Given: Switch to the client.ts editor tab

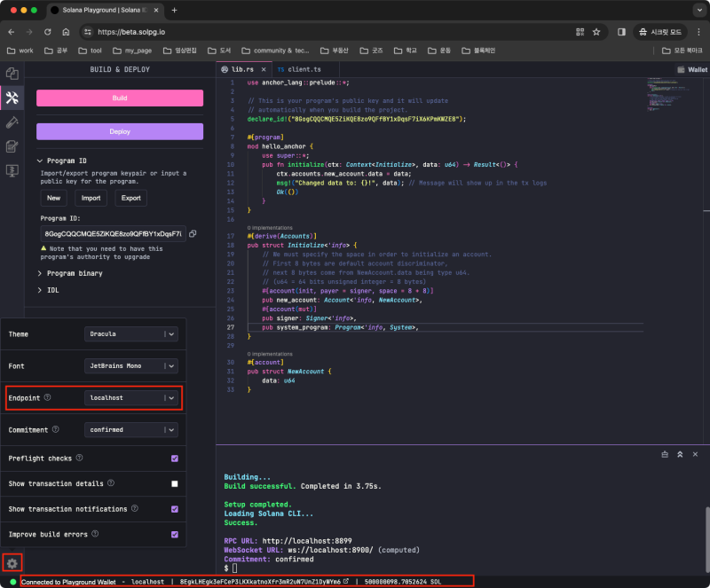Looking at the screenshot, I should (x=304, y=69).
